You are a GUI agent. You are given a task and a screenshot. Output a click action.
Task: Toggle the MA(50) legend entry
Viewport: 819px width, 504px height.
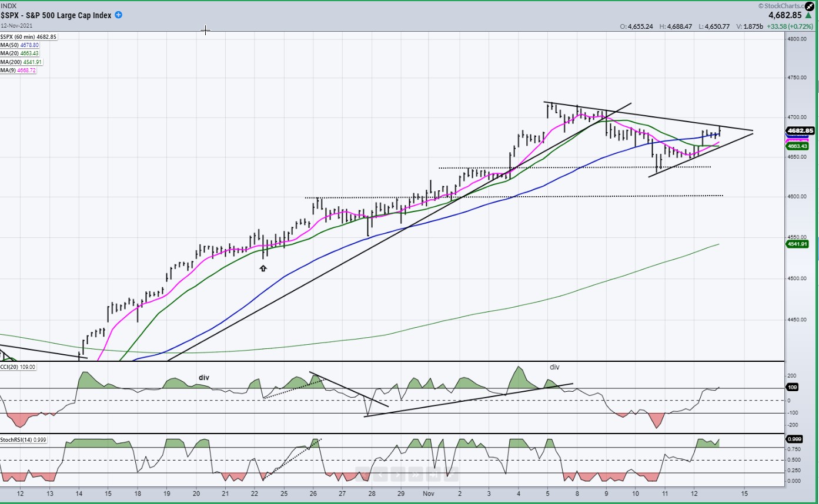pyautogui.click(x=20, y=45)
